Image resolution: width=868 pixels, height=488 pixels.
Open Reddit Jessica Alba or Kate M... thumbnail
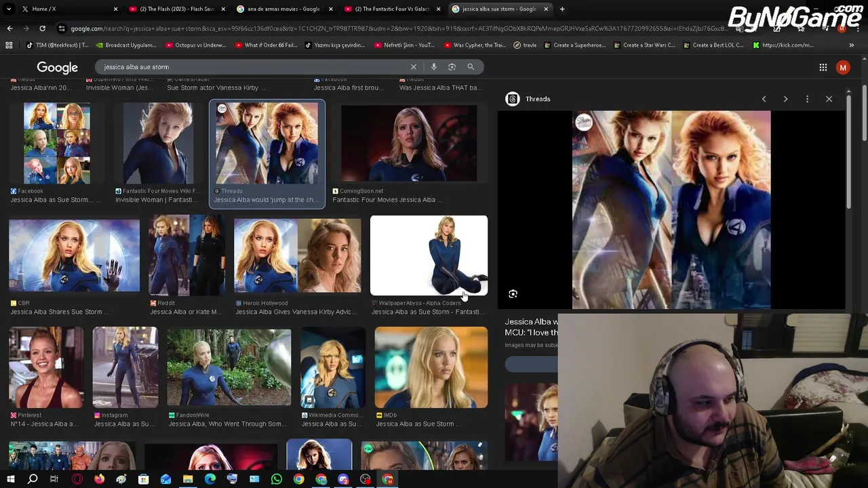[x=187, y=256]
